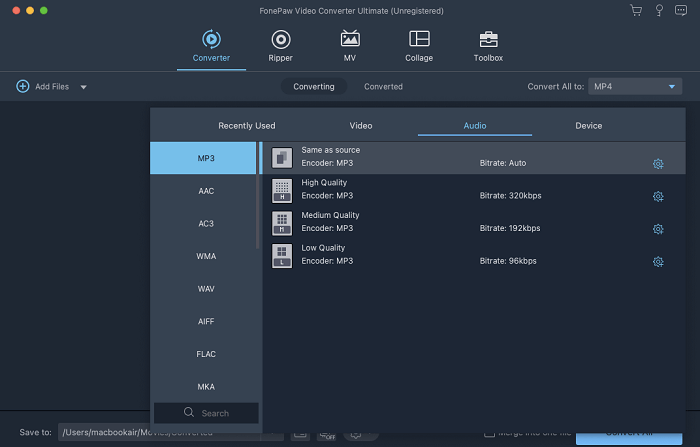This screenshot has height=447, width=700.
Task: Open the Recently Used tab
Action: coord(246,126)
